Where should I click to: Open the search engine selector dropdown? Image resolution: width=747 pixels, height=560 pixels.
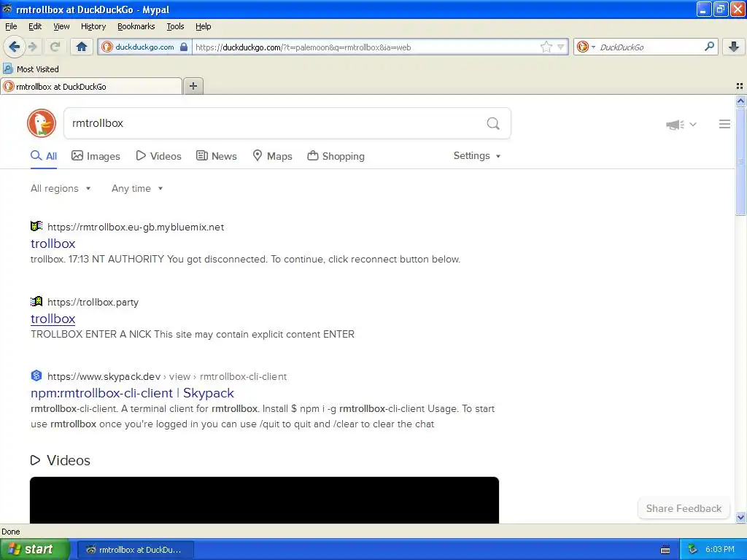click(586, 47)
